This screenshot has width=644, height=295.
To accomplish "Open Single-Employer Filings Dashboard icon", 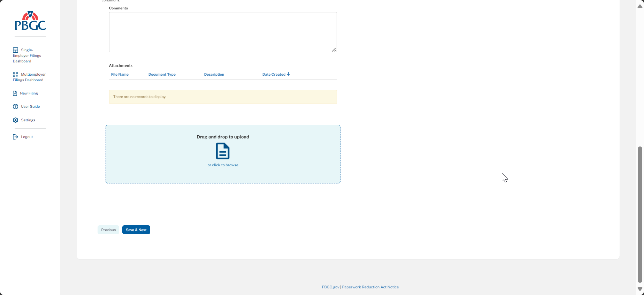I will (x=15, y=50).
